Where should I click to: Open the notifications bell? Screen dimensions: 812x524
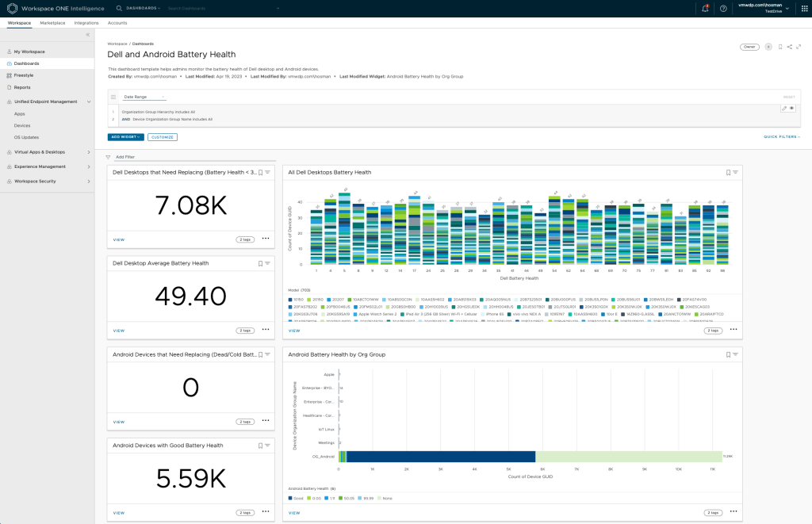pyautogui.click(x=705, y=8)
